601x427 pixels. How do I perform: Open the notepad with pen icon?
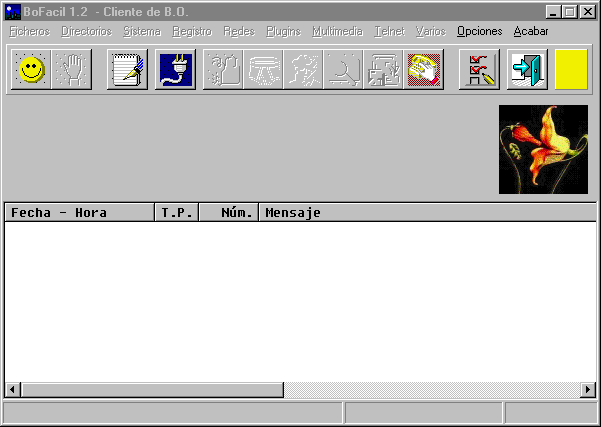(x=128, y=70)
